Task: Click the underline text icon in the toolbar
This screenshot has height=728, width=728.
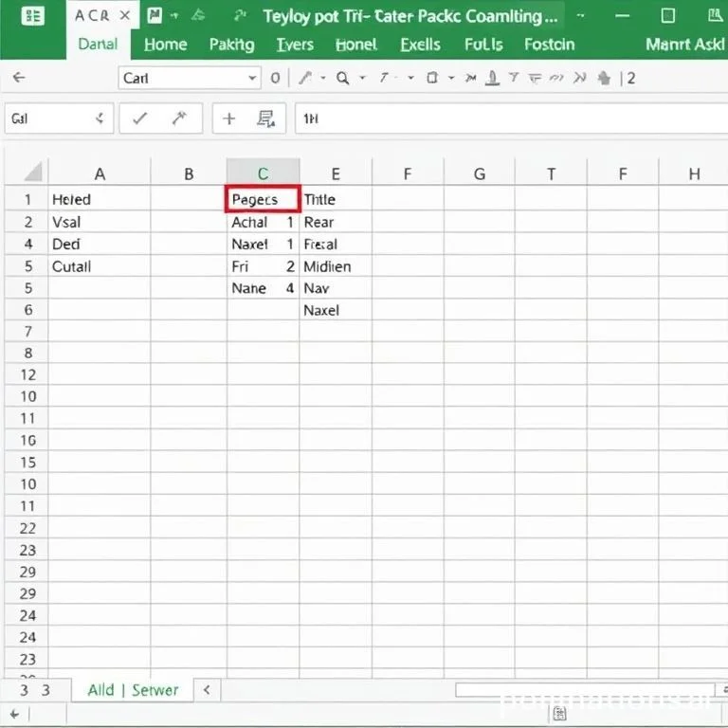Action: tap(492, 78)
